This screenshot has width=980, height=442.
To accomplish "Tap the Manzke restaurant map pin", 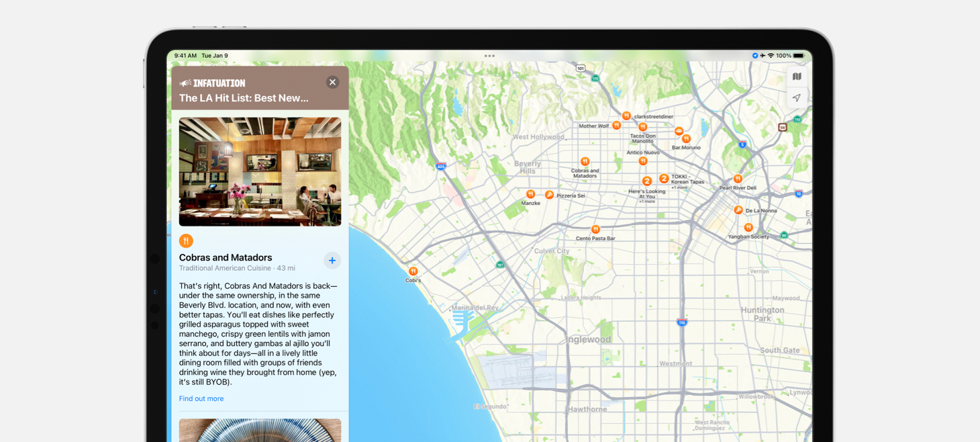I will tap(530, 194).
